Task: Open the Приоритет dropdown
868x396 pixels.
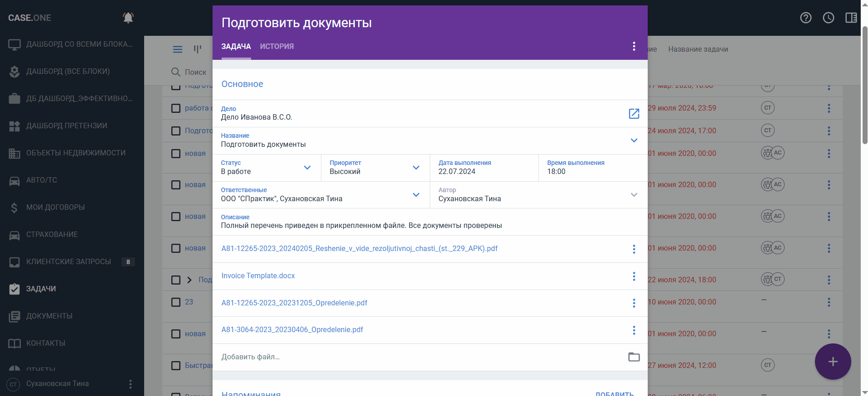Action: 416,168
